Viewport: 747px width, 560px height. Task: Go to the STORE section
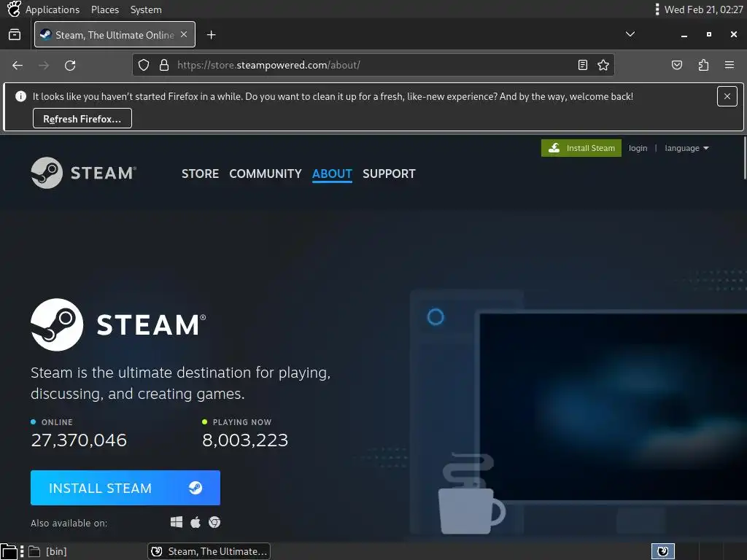[200, 174]
